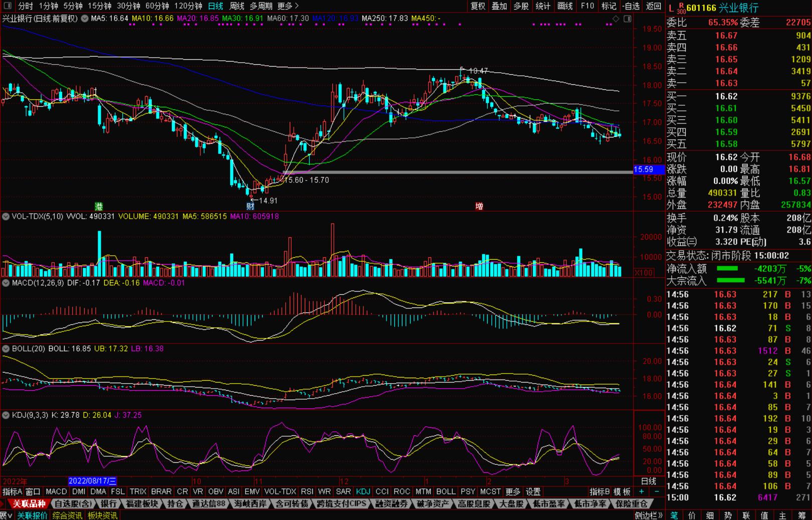Click the diamond icon above price axis
The width and height of the screenshot is (812, 520).
click(616, 19)
